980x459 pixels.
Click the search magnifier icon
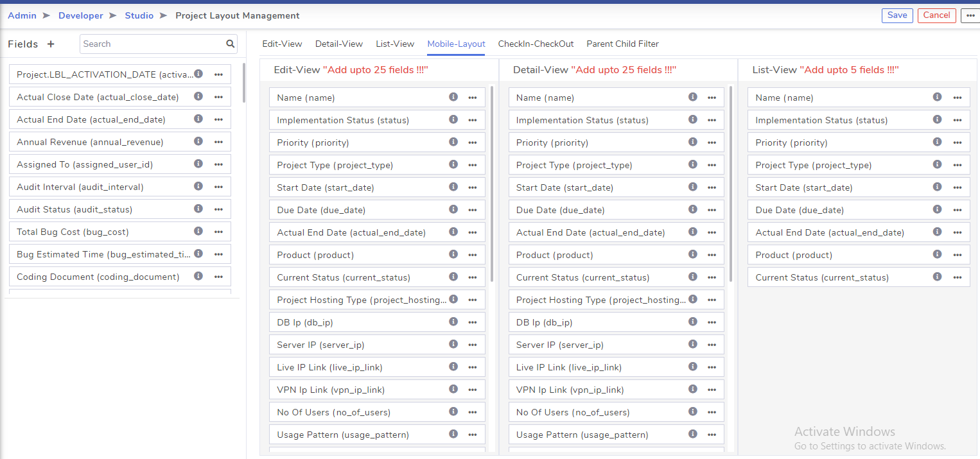[x=230, y=44]
